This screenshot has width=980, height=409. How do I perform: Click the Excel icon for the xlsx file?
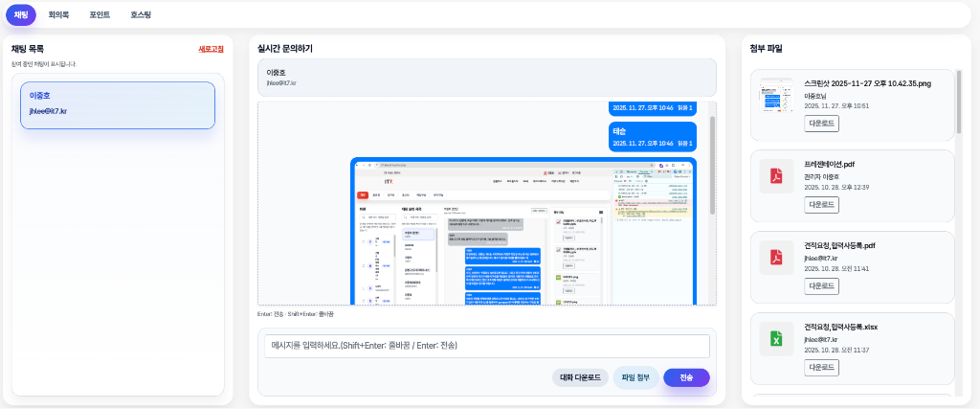776,339
